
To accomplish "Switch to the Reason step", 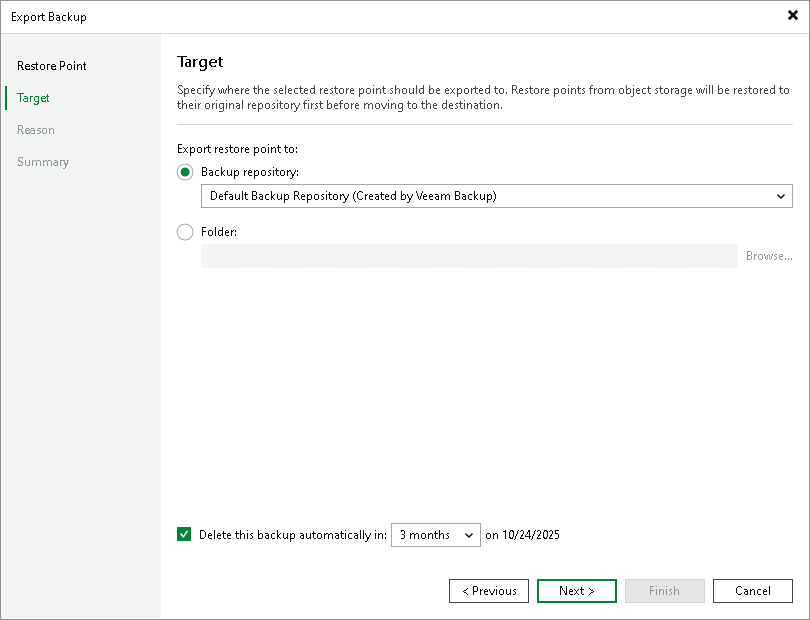I will click(x=36, y=130).
